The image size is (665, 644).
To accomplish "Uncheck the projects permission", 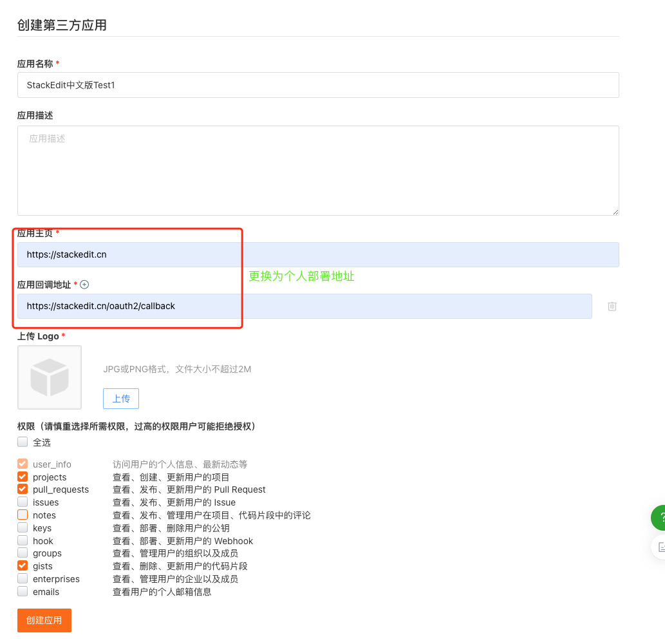I will click(23, 477).
